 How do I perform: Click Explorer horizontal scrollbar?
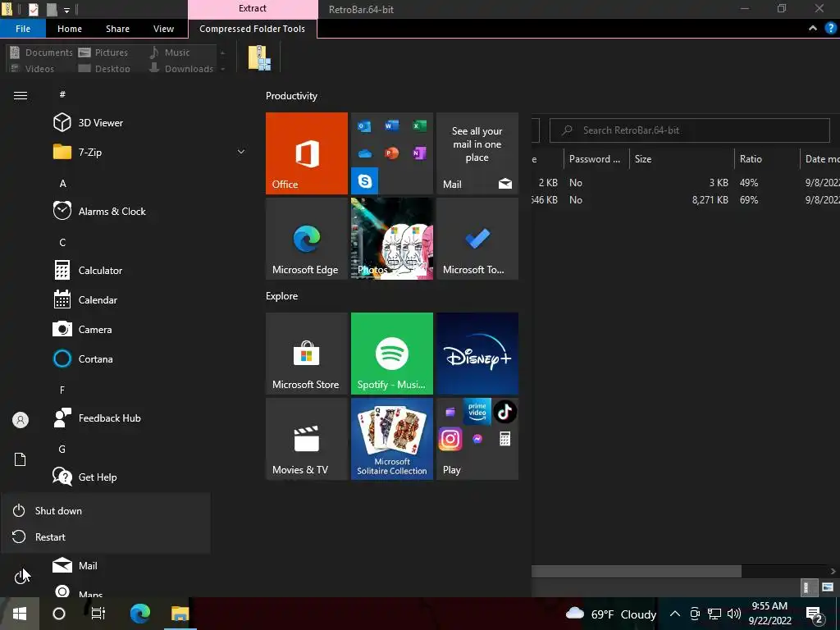[637, 571]
